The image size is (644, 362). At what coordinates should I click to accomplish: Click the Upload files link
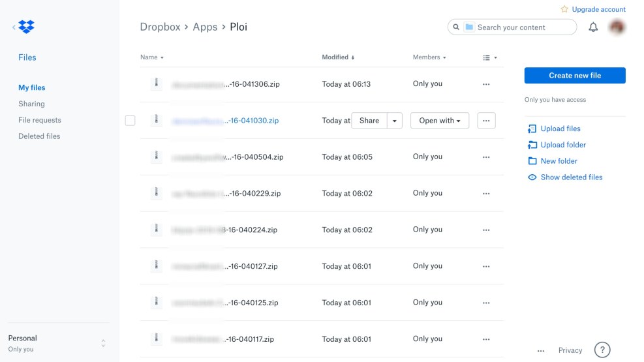[x=560, y=129]
